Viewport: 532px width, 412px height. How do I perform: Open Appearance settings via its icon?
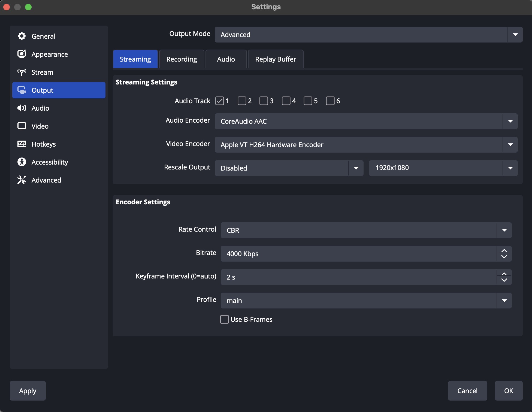click(22, 54)
